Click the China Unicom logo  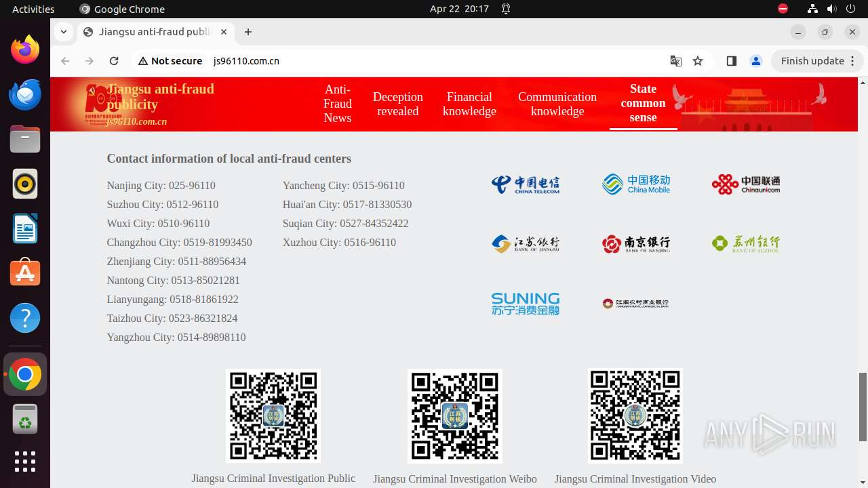click(x=746, y=184)
